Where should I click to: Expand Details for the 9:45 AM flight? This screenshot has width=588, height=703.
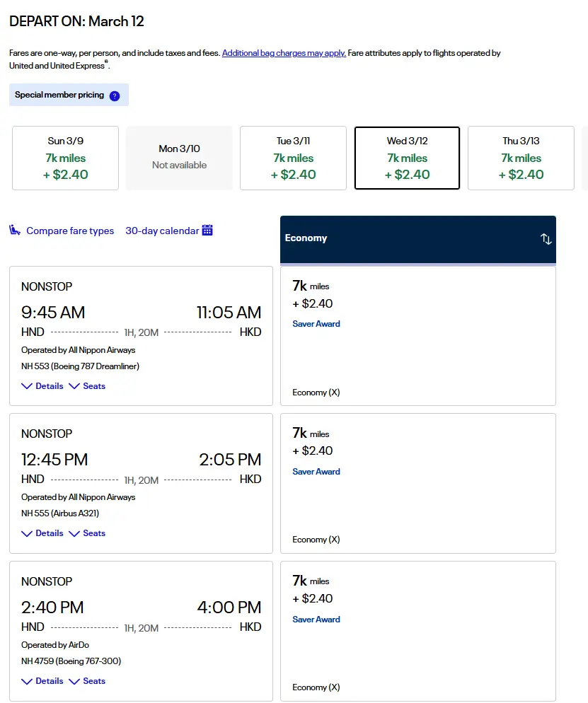tap(42, 386)
